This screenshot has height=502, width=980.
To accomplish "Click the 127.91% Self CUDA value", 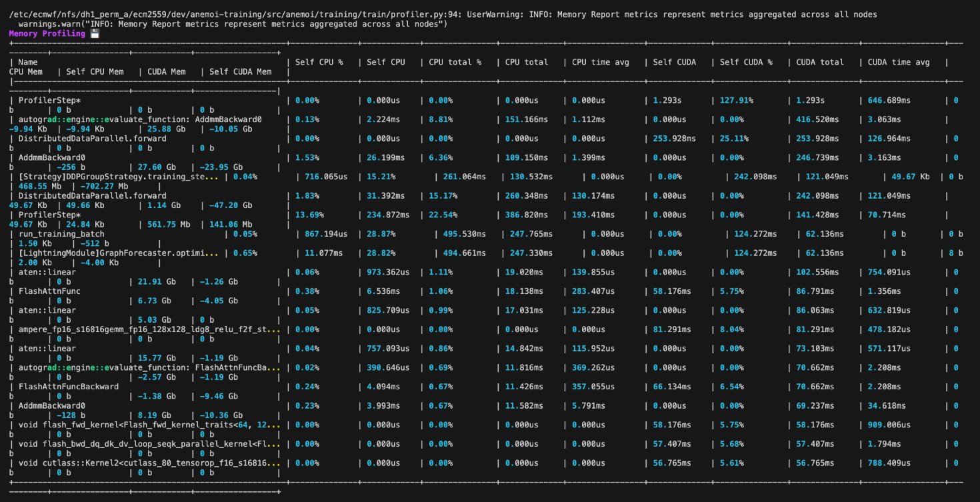I will [737, 100].
